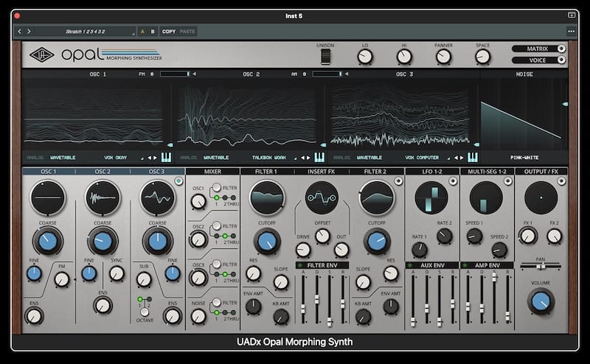Toggle OSC1 filter routing switch in Mixer
This screenshot has height=364, width=590.
click(x=217, y=187)
